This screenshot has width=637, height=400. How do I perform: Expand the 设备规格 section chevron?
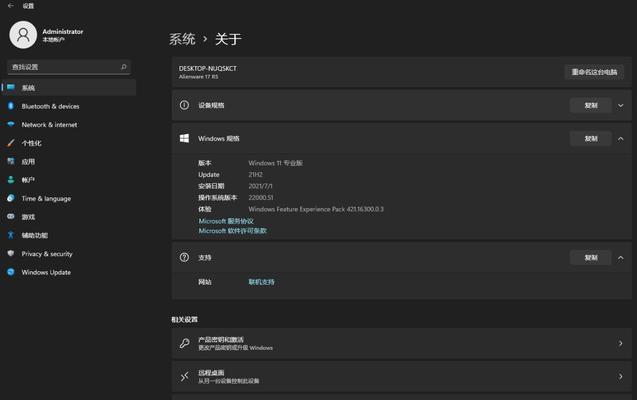coord(620,106)
